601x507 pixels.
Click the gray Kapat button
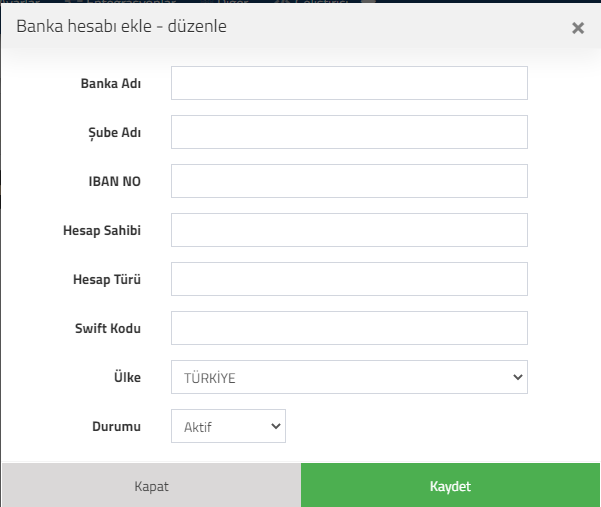(151, 486)
